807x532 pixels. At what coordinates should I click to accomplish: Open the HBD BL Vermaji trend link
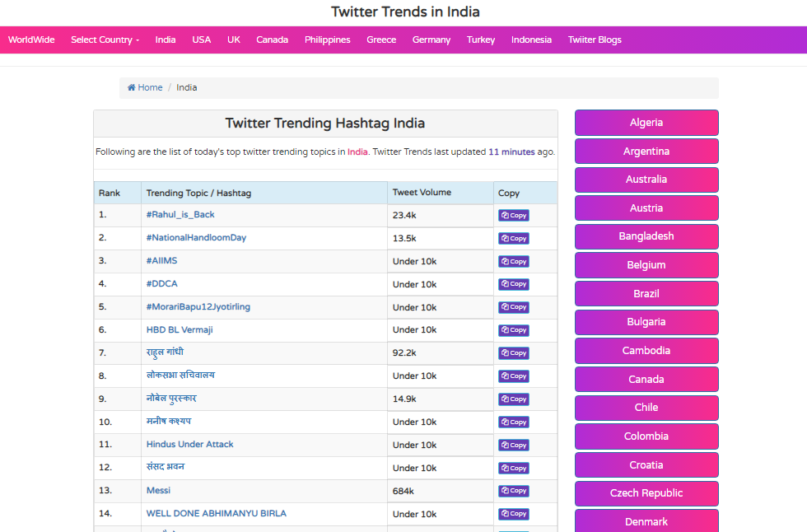(180, 329)
